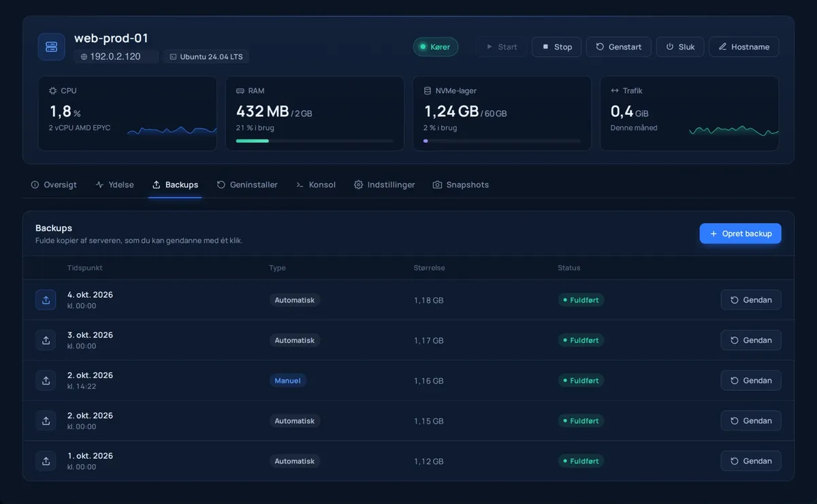Click the Kører status badge

click(436, 47)
